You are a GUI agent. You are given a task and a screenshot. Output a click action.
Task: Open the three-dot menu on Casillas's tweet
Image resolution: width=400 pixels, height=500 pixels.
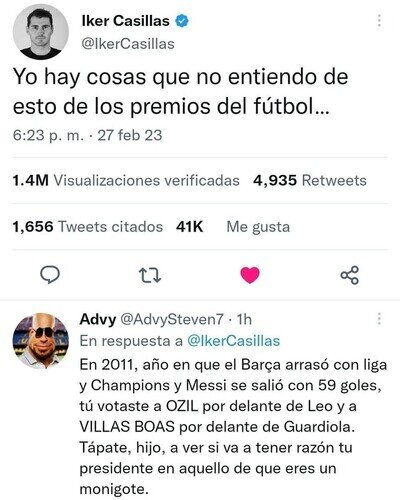(x=379, y=21)
